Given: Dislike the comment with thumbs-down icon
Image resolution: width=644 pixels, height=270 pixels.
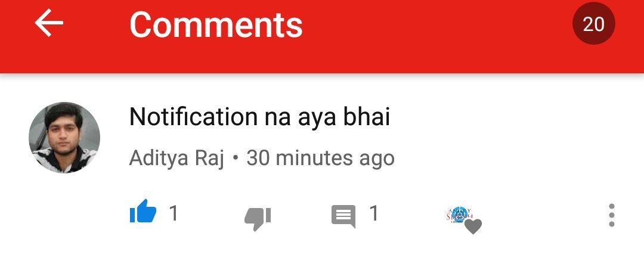Looking at the screenshot, I should point(258,219).
